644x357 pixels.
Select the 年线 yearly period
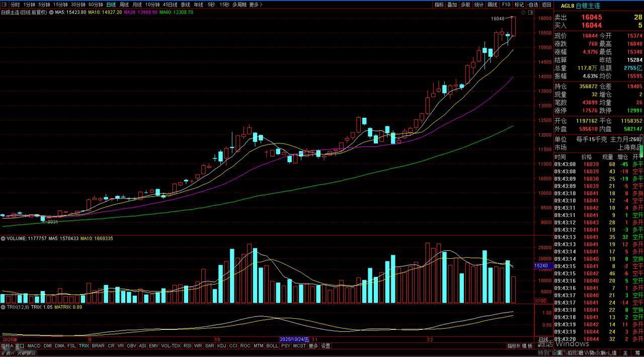(x=198, y=5)
